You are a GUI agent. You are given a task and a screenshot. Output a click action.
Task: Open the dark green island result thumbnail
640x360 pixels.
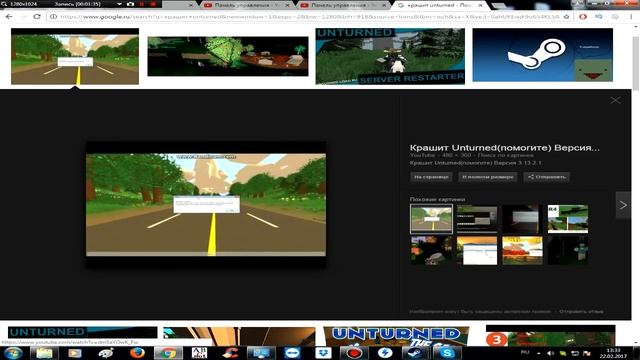(228, 56)
